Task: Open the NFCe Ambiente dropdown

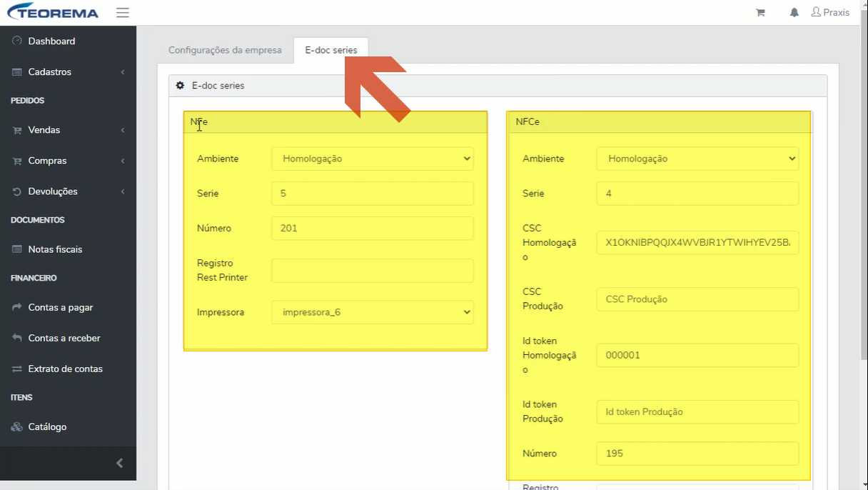Action: pos(697,159)
